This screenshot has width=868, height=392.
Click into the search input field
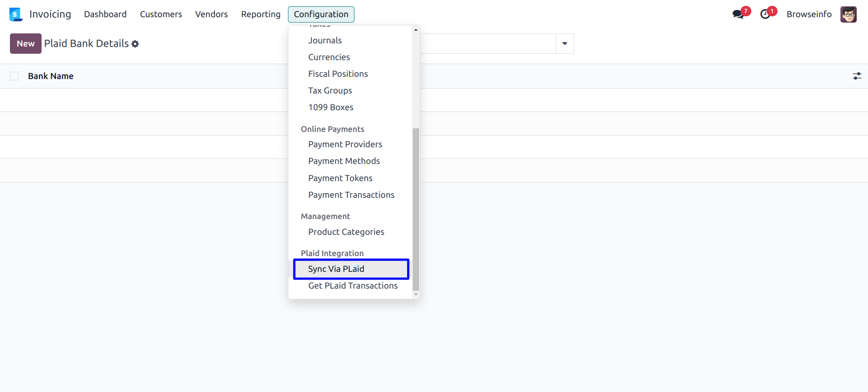(487, 44)
